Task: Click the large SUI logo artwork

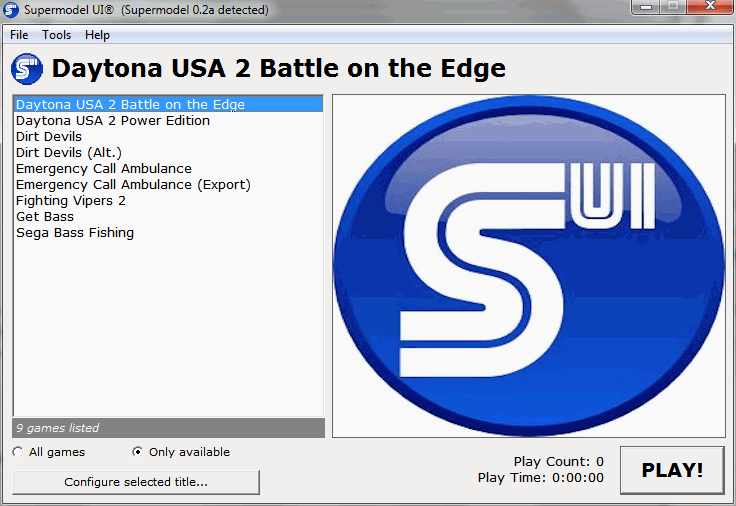Action: click(x=529, y=266)
